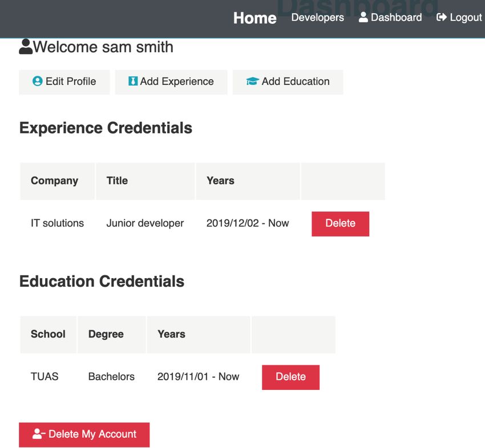Delete the TUAS education entry

click(290, 377)
